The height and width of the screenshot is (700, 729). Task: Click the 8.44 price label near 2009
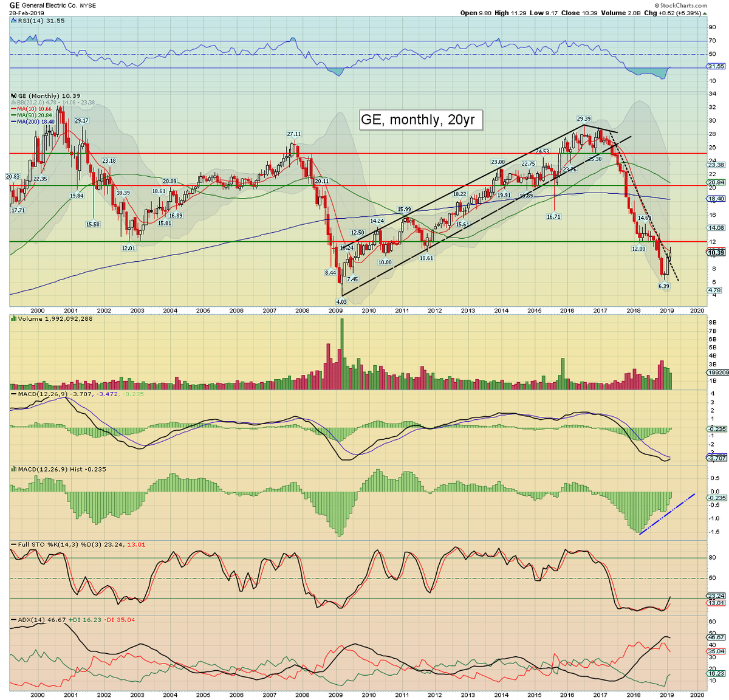click(x=330, y=273)
